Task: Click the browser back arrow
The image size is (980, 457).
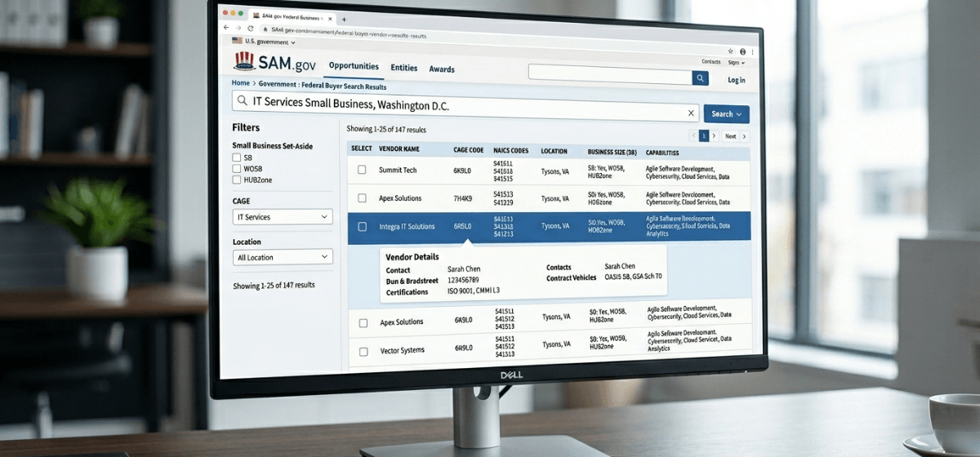Action: click(226, 28)
